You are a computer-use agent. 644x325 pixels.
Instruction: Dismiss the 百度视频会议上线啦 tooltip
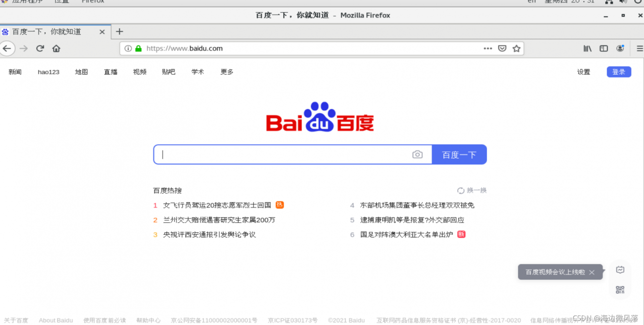click(x=592, y=272)
